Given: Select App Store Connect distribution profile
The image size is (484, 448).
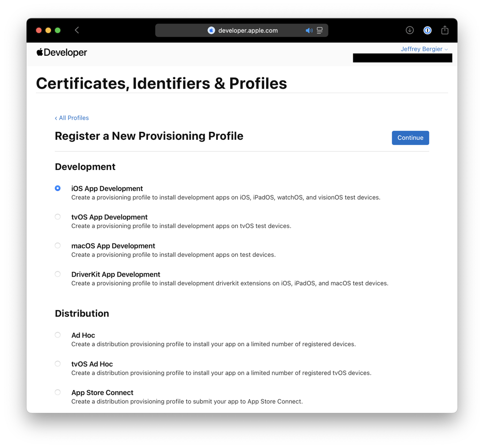Looking at the screenshot, I should pyautogui.click(x=58, y=393).
